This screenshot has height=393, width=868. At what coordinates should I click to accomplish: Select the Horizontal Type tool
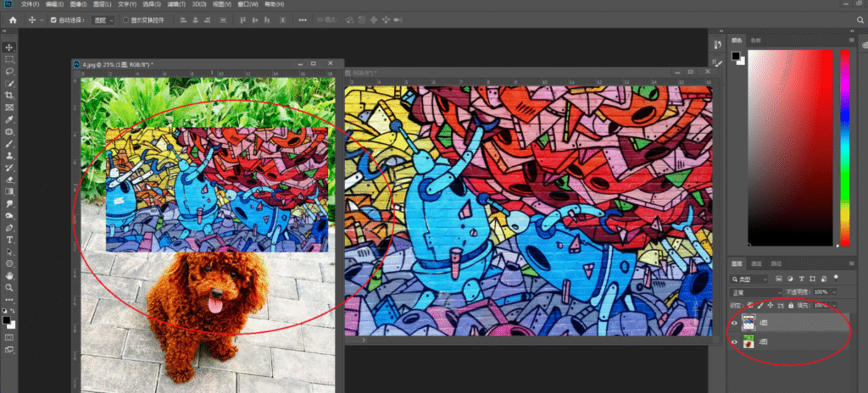9,240
